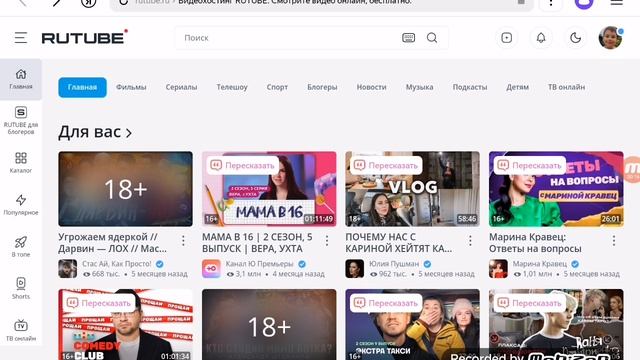
Task: Select the Фильмы tab
Action: pyautogui.click(x=131, y=87)
